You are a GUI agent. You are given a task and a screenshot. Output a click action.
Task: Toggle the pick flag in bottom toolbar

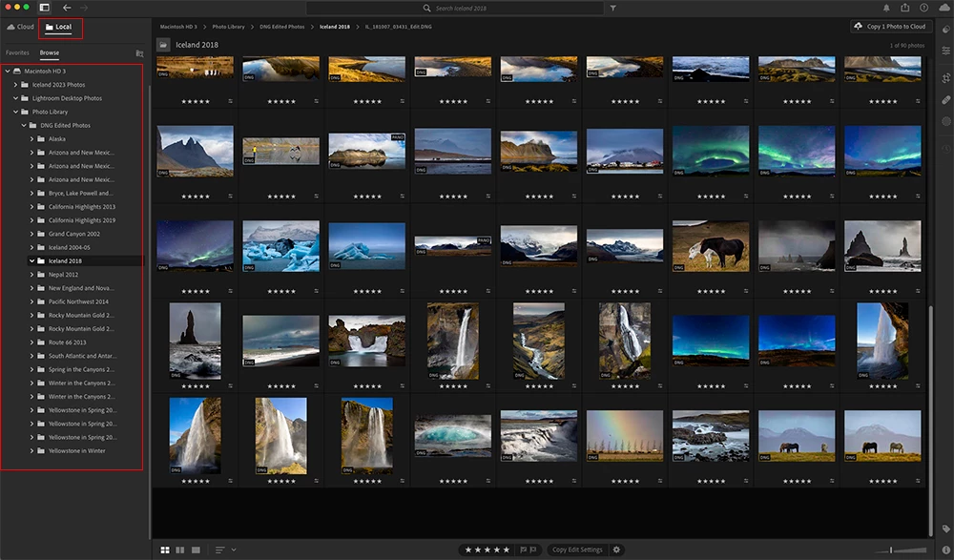click(x=523, y=550)
